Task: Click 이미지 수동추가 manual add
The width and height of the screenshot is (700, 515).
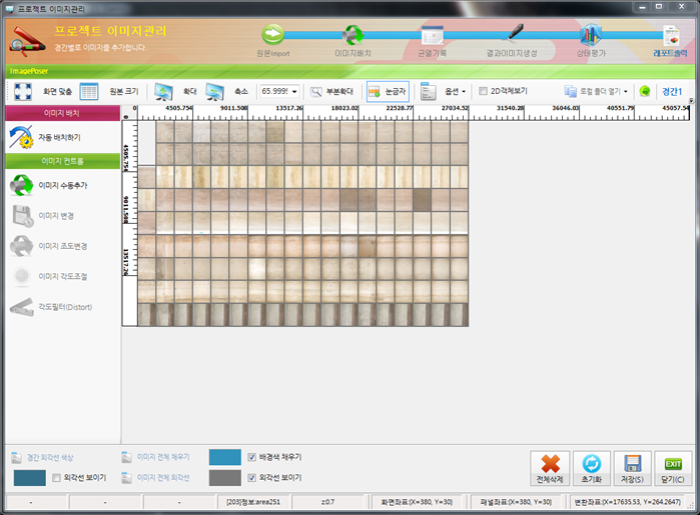Action: 49,185
